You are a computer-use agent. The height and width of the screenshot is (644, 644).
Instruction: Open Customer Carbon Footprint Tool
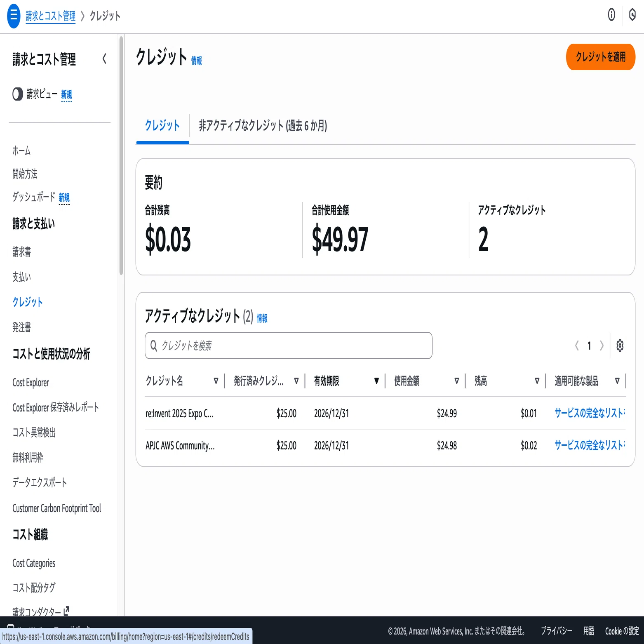pyautogui.click(x=57, y=508)
